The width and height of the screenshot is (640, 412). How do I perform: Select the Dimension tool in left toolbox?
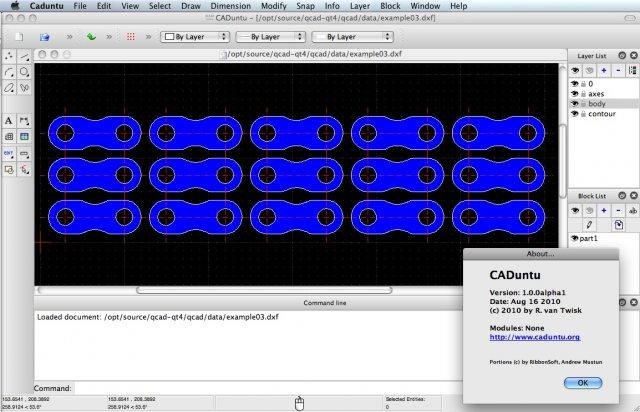coord(24,121)
